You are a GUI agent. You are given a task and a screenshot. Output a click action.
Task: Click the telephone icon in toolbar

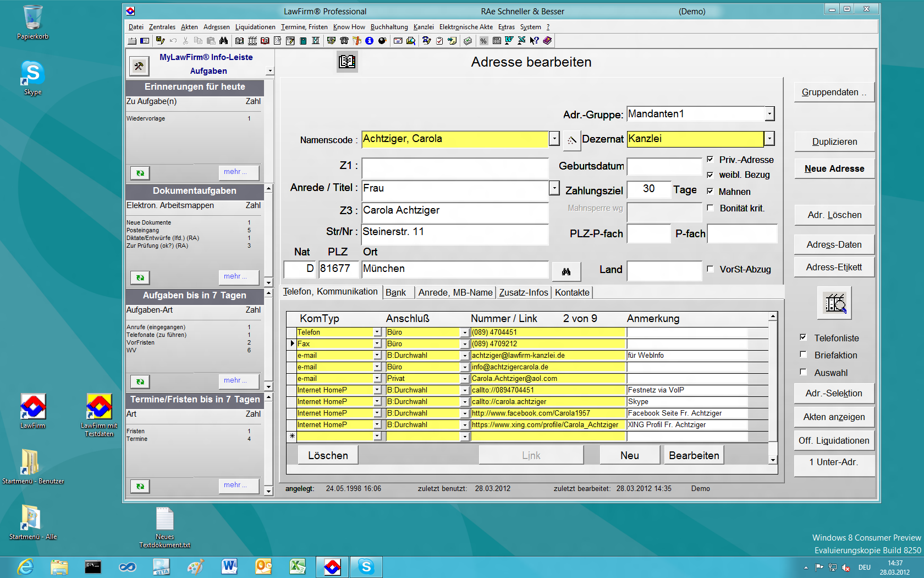[344, 41]
